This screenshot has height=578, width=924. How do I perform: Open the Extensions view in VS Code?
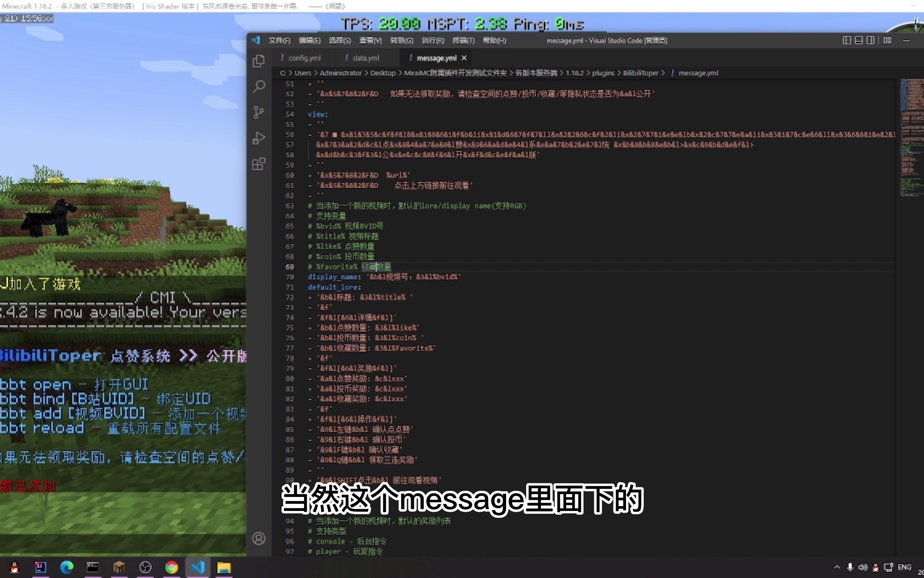click(x=259, y=164)
